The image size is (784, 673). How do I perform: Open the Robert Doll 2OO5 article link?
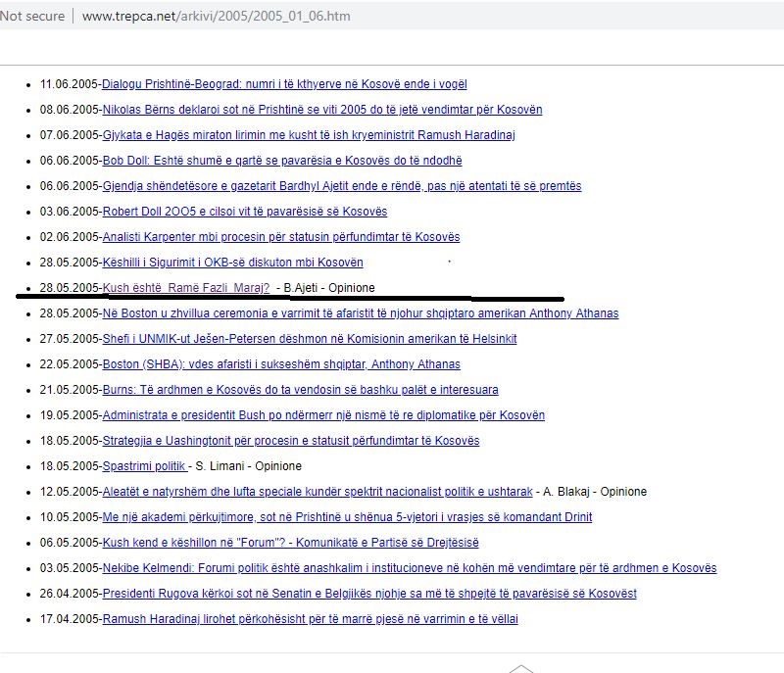tap(244, 212)
